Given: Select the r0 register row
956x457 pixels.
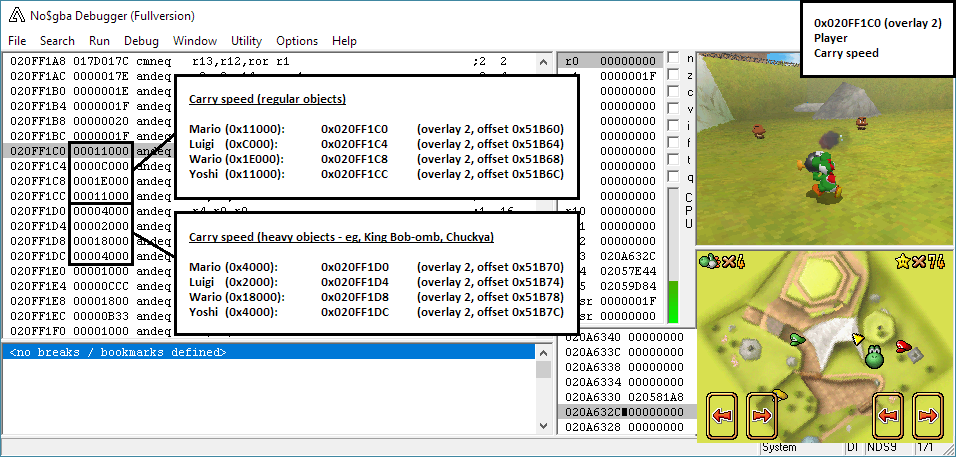Looking at the screenshot, I should [x=610, y=60].
